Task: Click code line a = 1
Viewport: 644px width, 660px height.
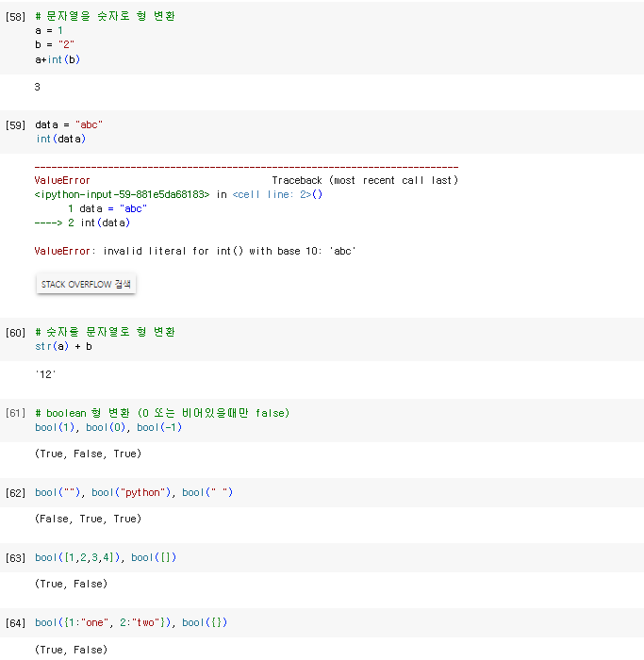Action: (x=49, y=31)
